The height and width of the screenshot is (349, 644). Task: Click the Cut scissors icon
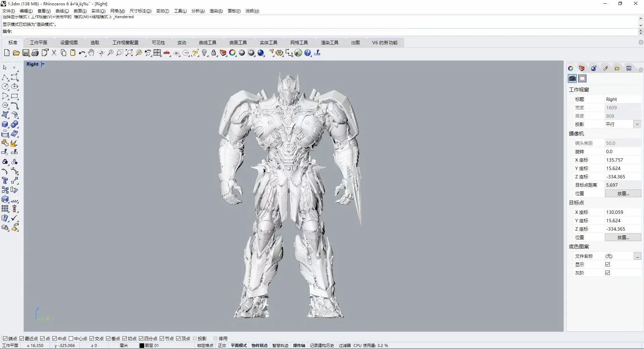(x=54, y=53)
